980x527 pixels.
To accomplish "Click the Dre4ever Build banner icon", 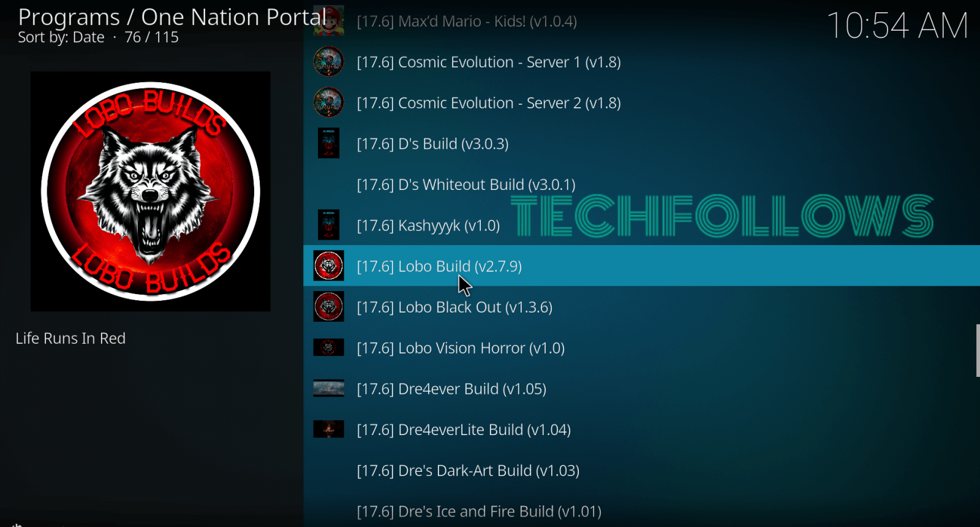I will tap(328, 389).
